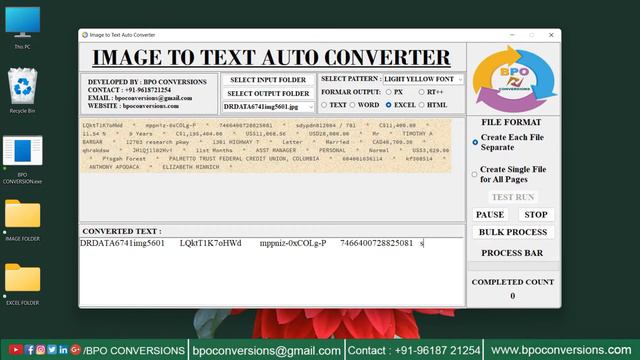
Task: Click the Facebook icon in bottom banner
Action: tap(29, 350)
